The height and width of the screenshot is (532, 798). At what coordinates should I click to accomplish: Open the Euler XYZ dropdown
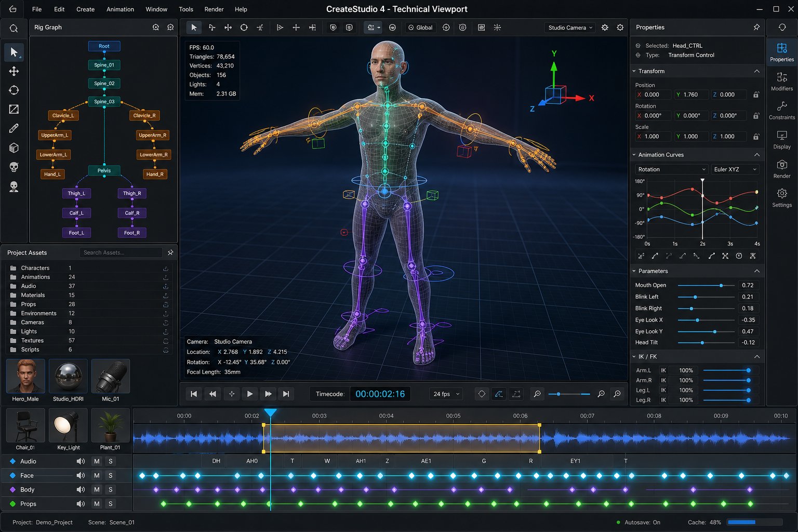click(x=735, y=169)
